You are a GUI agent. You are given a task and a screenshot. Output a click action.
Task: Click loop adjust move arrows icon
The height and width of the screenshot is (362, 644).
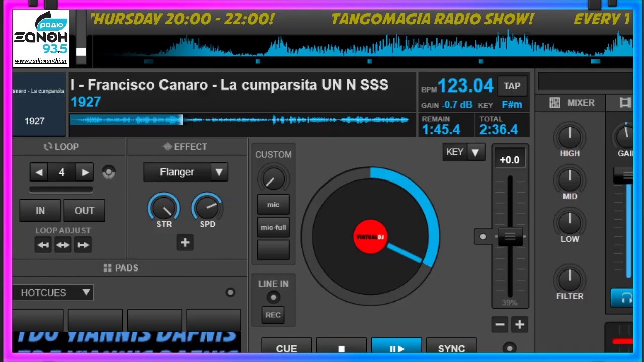(x=63, y=245)
